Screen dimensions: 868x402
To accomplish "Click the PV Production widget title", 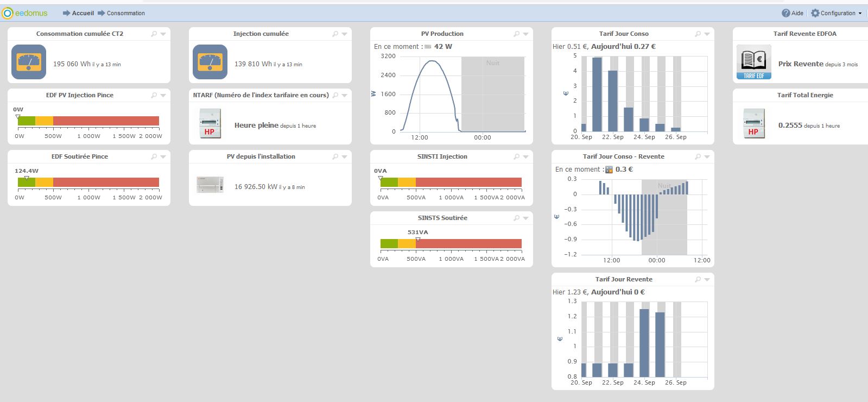I will click(x=442, y=34).
